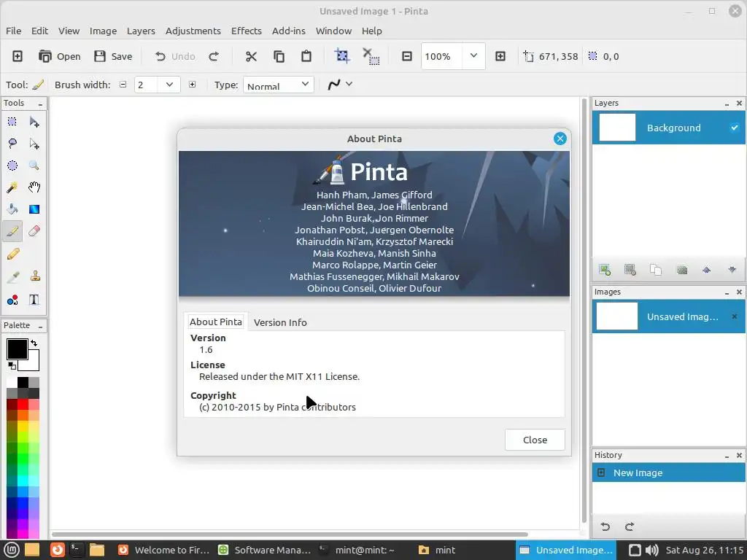Click the Copy toolbar icon

(x=279, y=56)
